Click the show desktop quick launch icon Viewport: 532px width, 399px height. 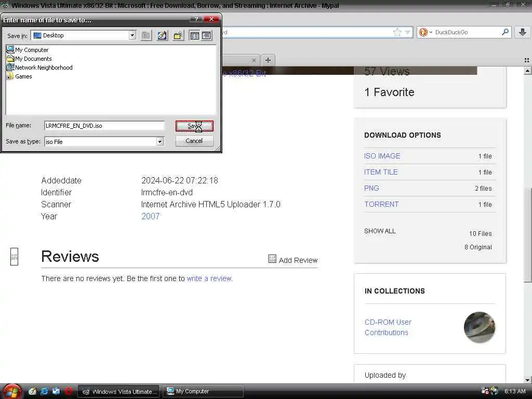[x=56, y=391]
